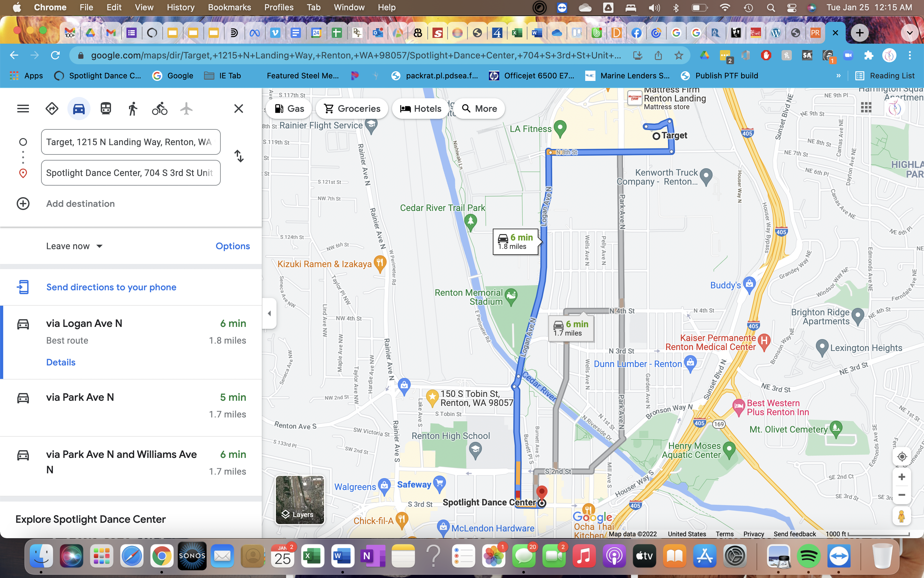
Task: Send feedback link on map
Action: click(794, 534)
